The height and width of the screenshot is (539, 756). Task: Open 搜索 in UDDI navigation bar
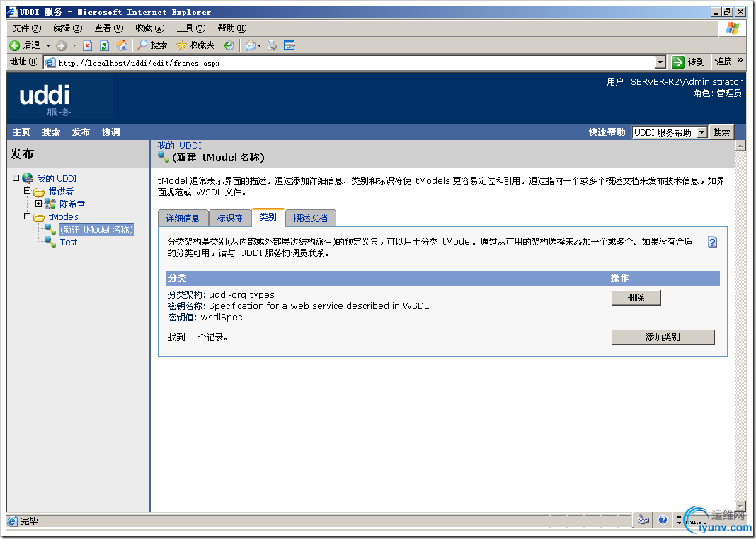(x=51, y=132)
